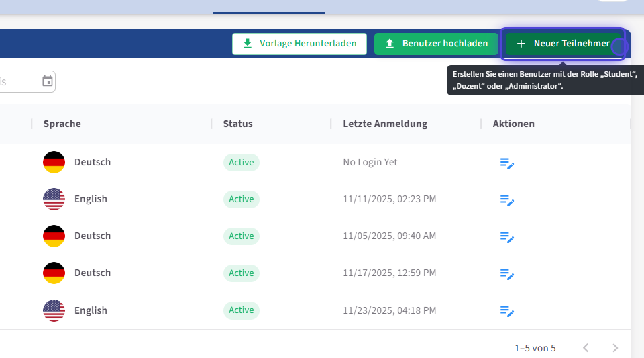Sort by the 'Sprache' column header
Screen dimensions: 644x358
62,124
